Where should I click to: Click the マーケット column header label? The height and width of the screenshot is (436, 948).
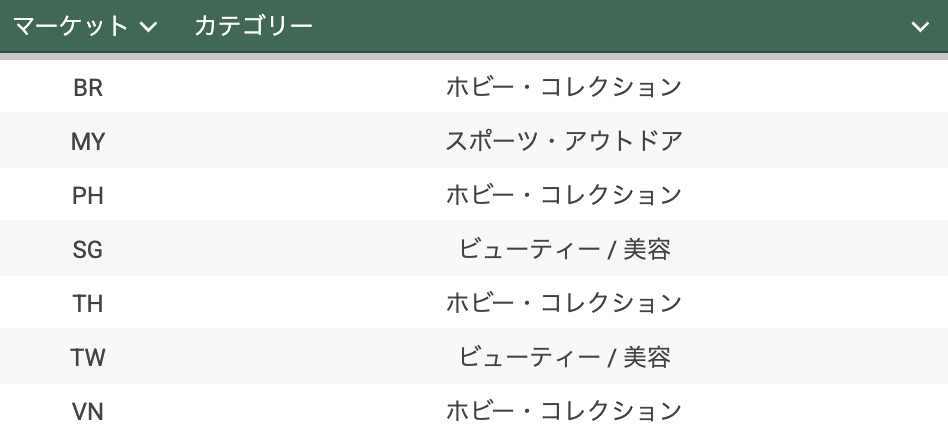click(70, 26)
